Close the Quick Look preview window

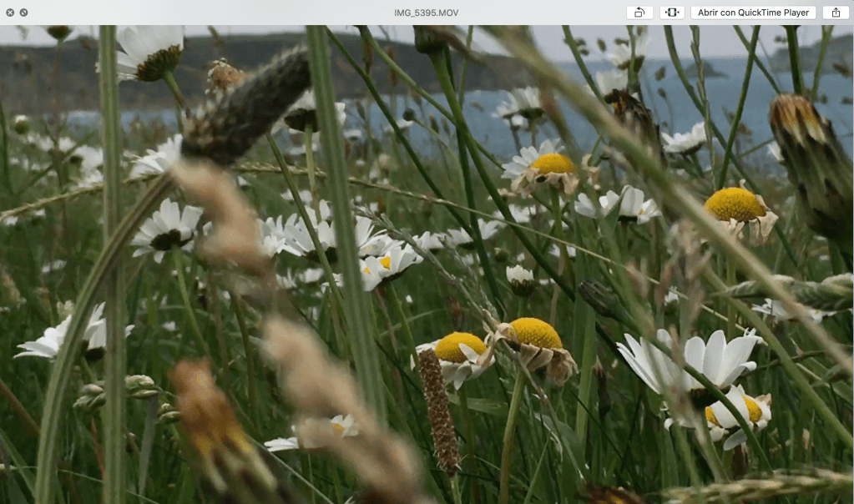(10, 13)
